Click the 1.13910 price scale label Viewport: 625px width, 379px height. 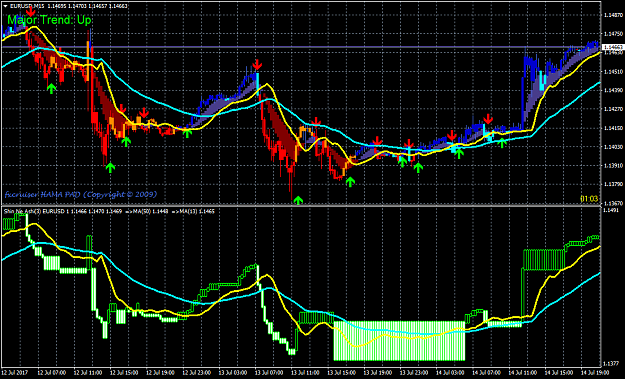pos(614,166)
